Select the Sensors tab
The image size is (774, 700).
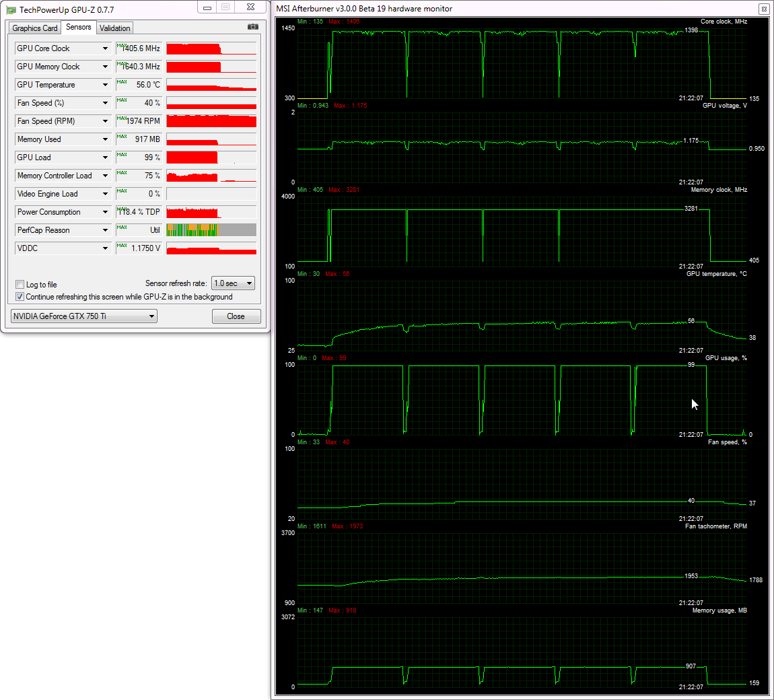click(79, 27)
